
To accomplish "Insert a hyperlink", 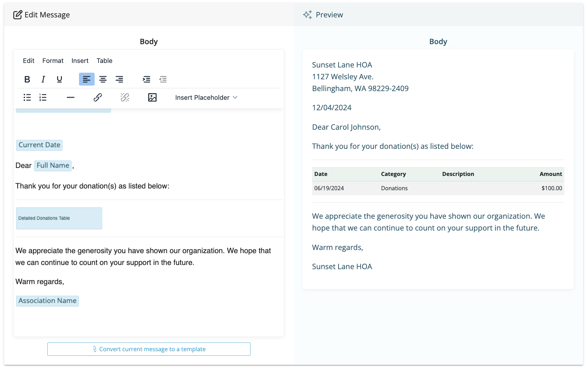I will [x=98, y=97].
